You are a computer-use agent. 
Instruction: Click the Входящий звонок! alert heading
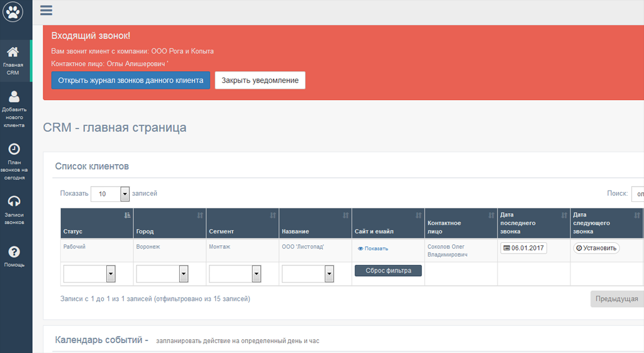[x=91, y=36]
